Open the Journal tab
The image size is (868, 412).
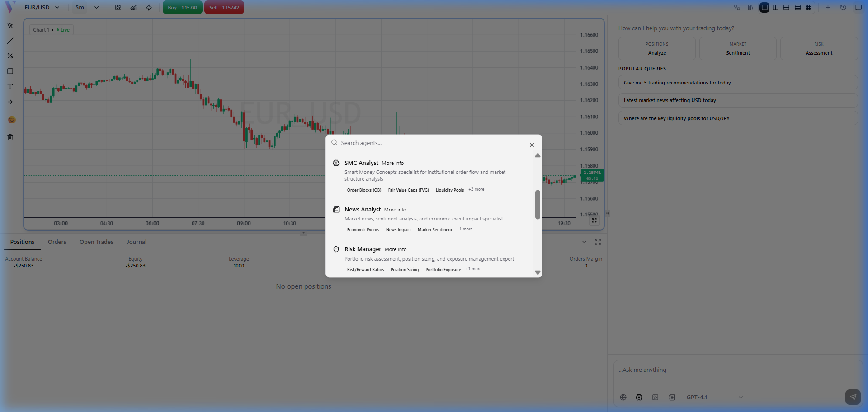pos(136,242)
